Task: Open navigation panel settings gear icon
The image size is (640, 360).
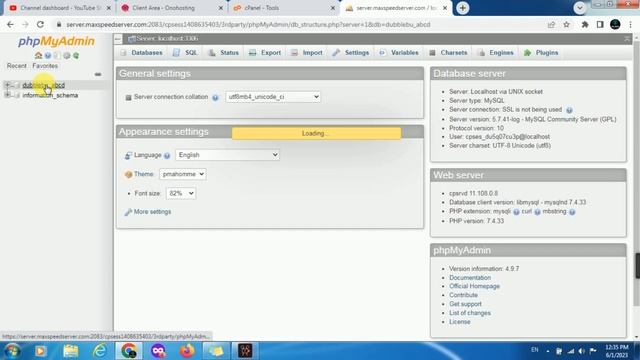Action: pos(67,56)
